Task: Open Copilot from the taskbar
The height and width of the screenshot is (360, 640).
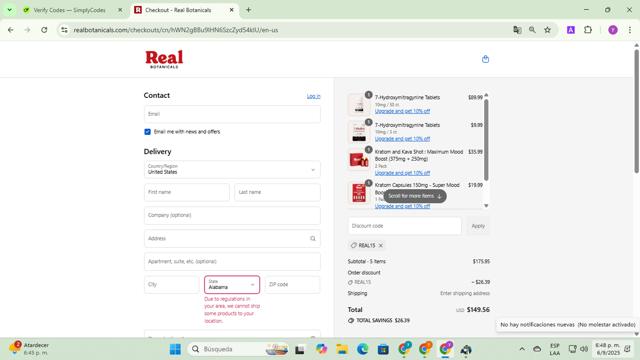Action: [x=321, y=349]
